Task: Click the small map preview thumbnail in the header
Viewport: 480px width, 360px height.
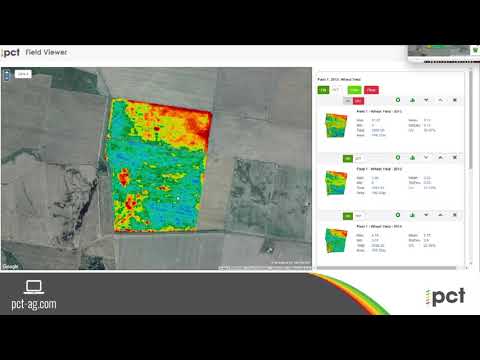Action: [x=439, y=51]
